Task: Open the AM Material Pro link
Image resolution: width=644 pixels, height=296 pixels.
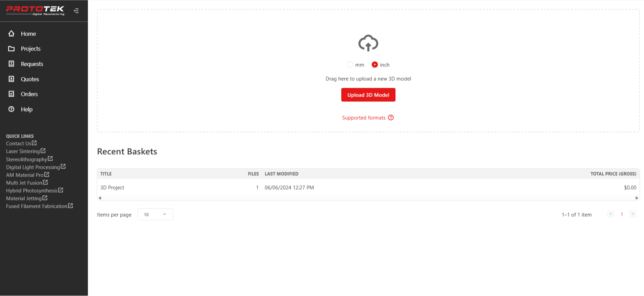Action: [x=25, y=175]
